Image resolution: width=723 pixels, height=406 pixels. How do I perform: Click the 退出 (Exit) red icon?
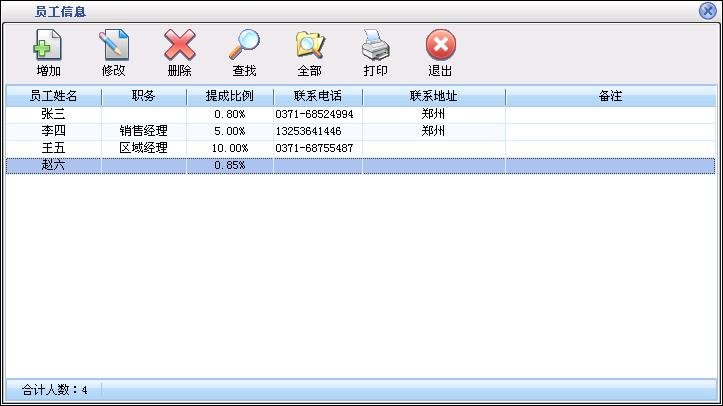click(440, 47)
